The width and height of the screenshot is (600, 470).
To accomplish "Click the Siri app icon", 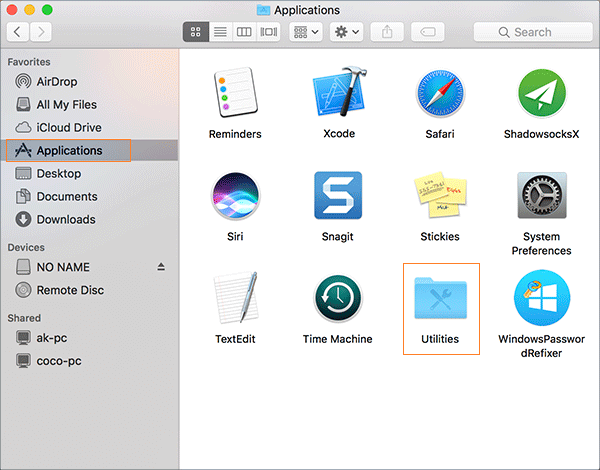I will pyautogui.click(x=236, y=196).
